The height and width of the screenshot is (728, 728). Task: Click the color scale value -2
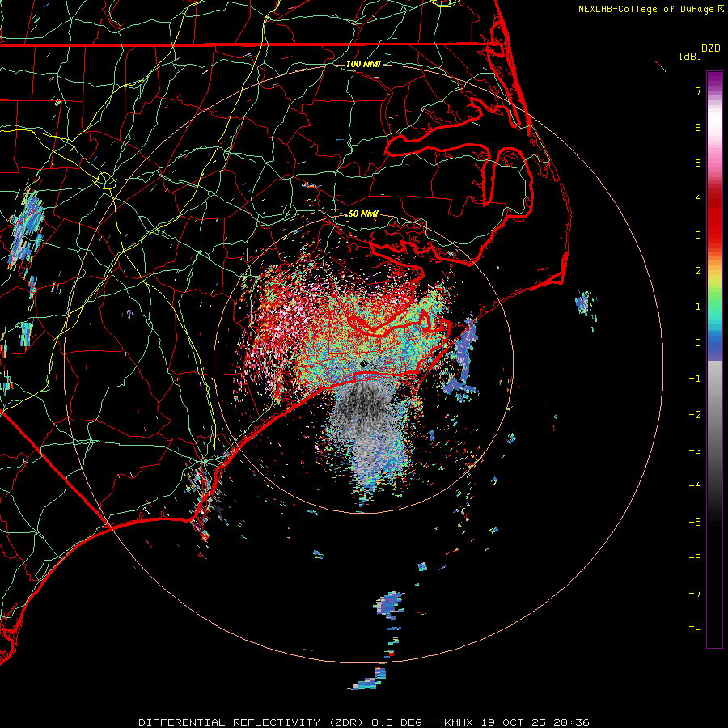pos(695,415)
